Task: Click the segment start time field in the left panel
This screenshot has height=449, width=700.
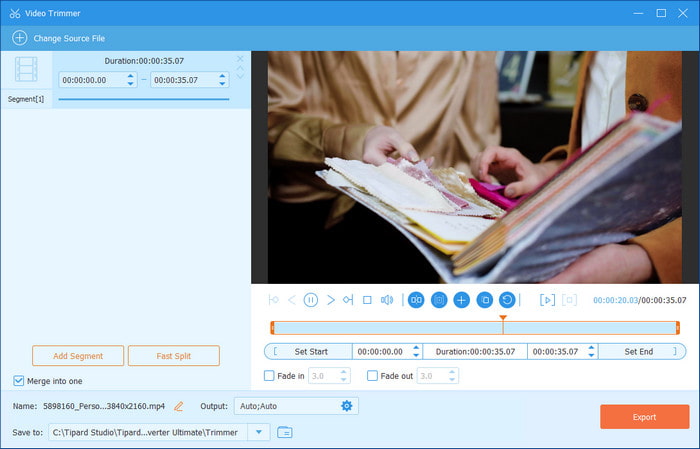Action: 97,80
